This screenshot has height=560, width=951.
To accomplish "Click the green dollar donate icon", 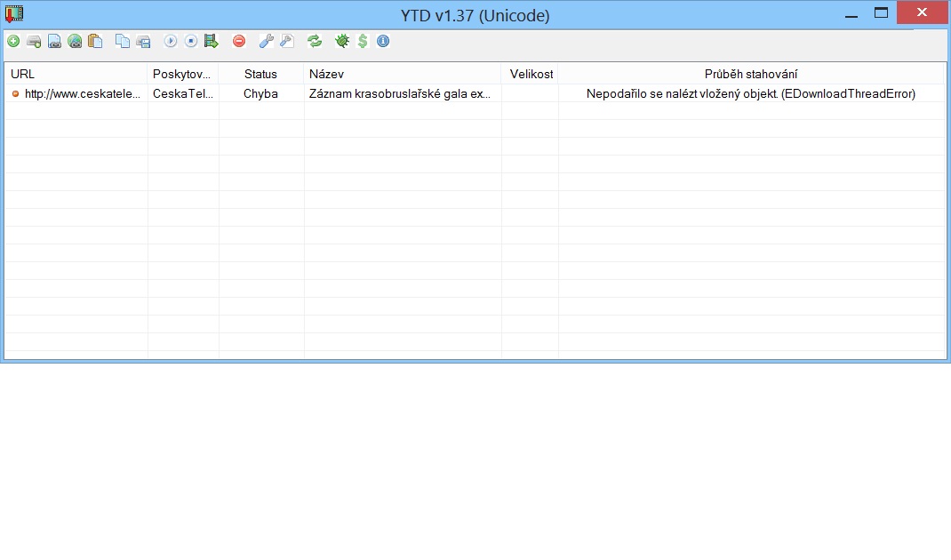I will (363, 41).
